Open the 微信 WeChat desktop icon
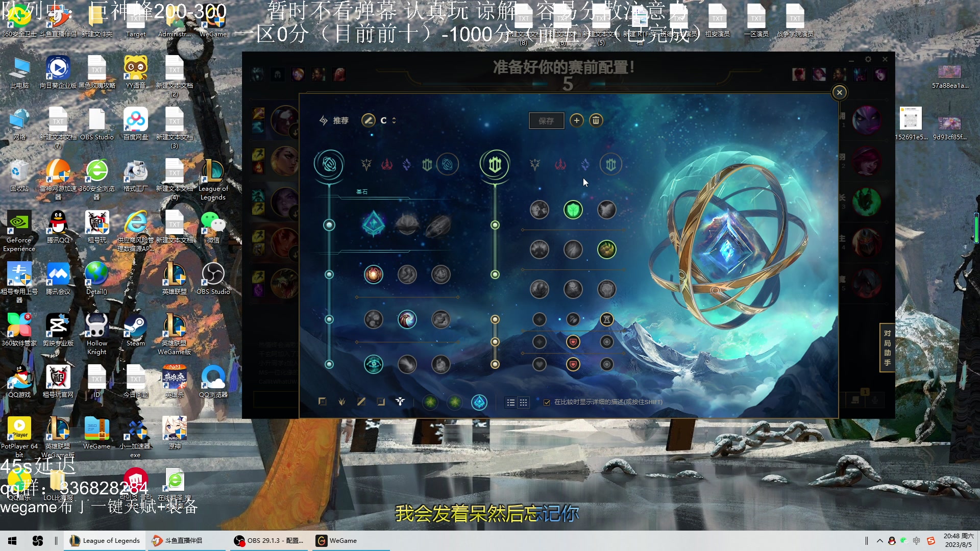This screenshot has height=551, width=980. pyautogui.click(x=213, y=228)
